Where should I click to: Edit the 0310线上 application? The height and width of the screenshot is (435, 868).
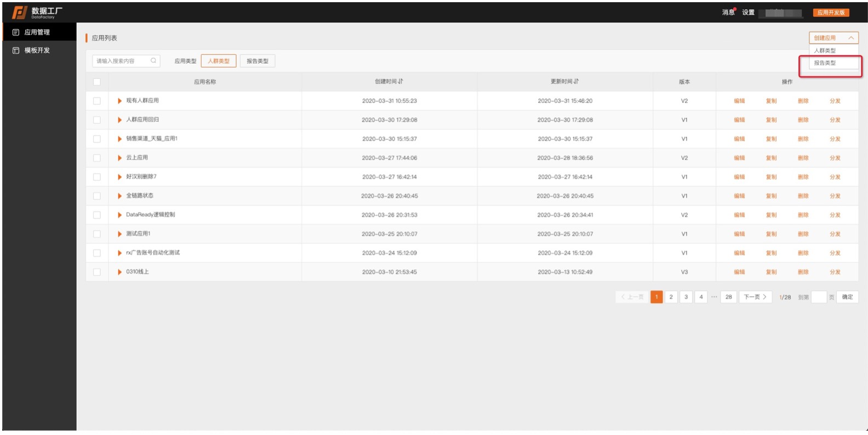pyautogui.click(x=739, y=272)
